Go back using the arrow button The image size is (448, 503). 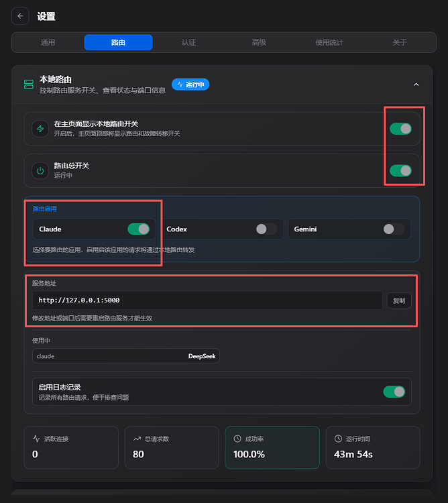pyautogui.click(x=21, y=16)
